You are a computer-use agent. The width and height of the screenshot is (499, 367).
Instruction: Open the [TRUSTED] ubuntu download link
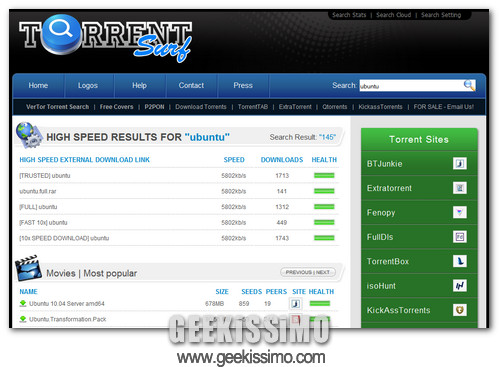point(45,175)
